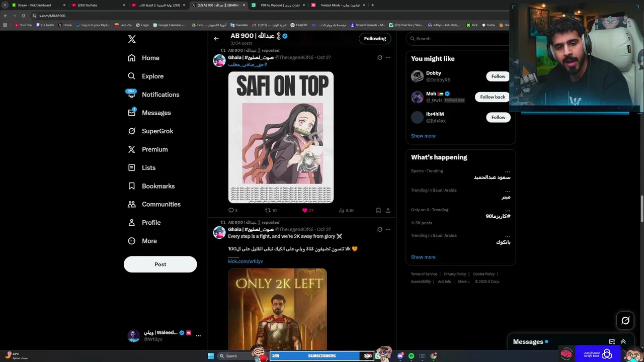View analytics of SAFI ON TOP post
This screenshot has height=362, width=644.
pos(346,211)
